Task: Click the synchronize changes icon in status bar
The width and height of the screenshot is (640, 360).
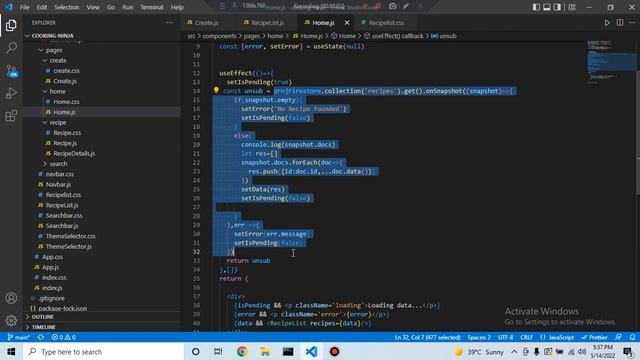Action: tap(41, 337)
